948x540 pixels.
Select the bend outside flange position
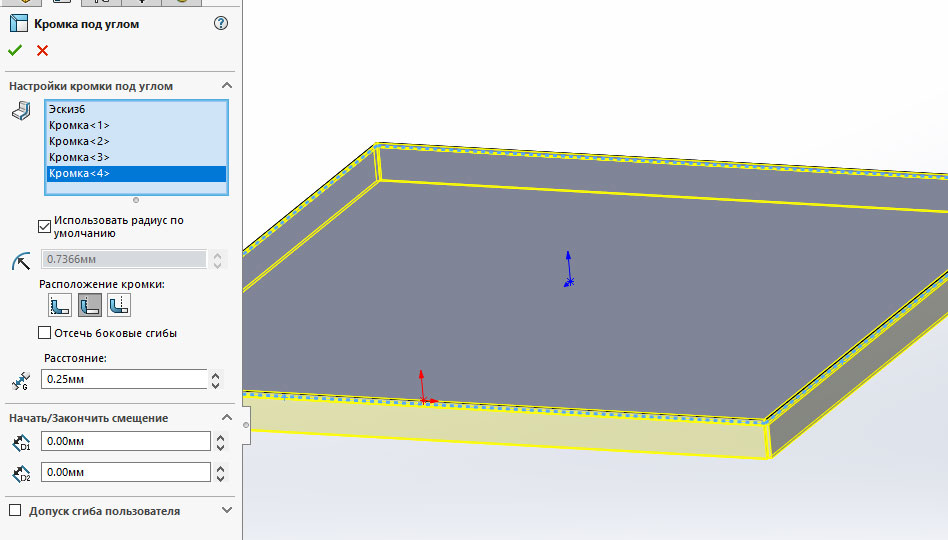[x=119, y=305]
